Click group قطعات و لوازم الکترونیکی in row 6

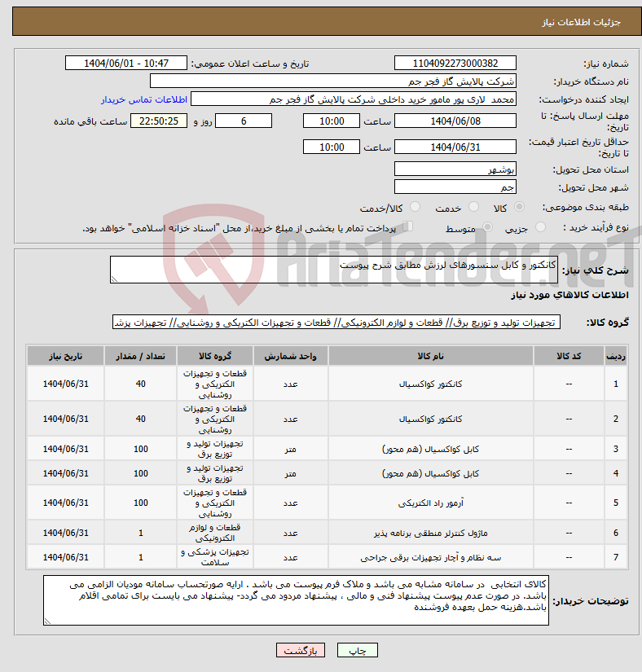215,533
